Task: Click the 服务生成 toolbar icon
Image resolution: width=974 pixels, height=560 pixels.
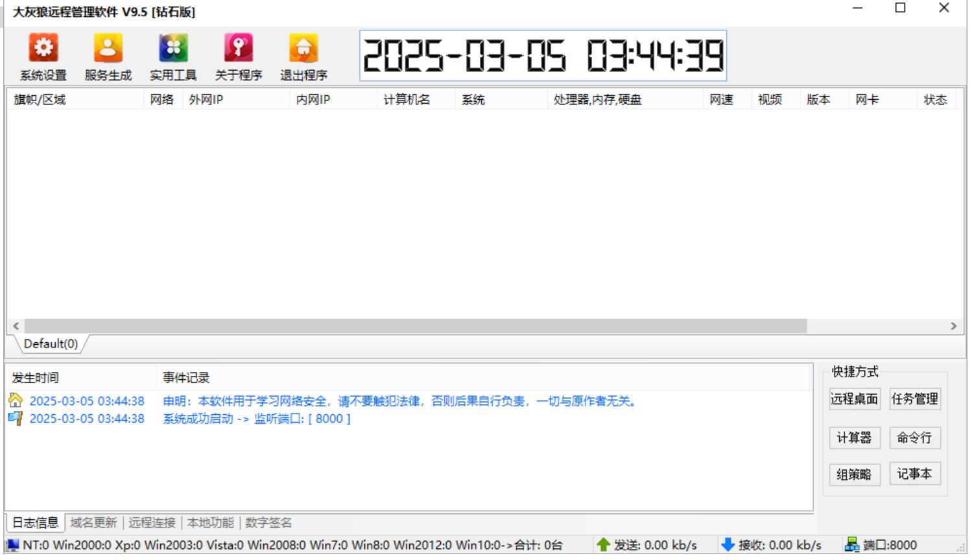Action: 108,49
